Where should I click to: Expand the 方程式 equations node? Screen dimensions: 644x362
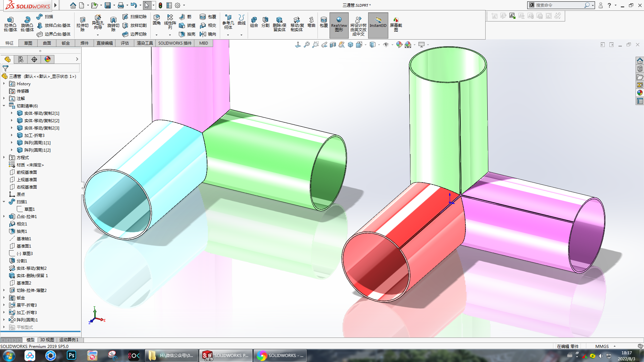(4, 157)
